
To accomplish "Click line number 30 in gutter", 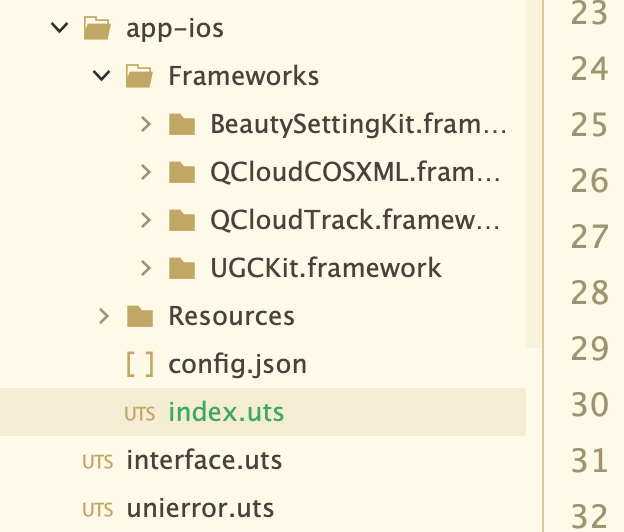I will click(x=589, y=405).
